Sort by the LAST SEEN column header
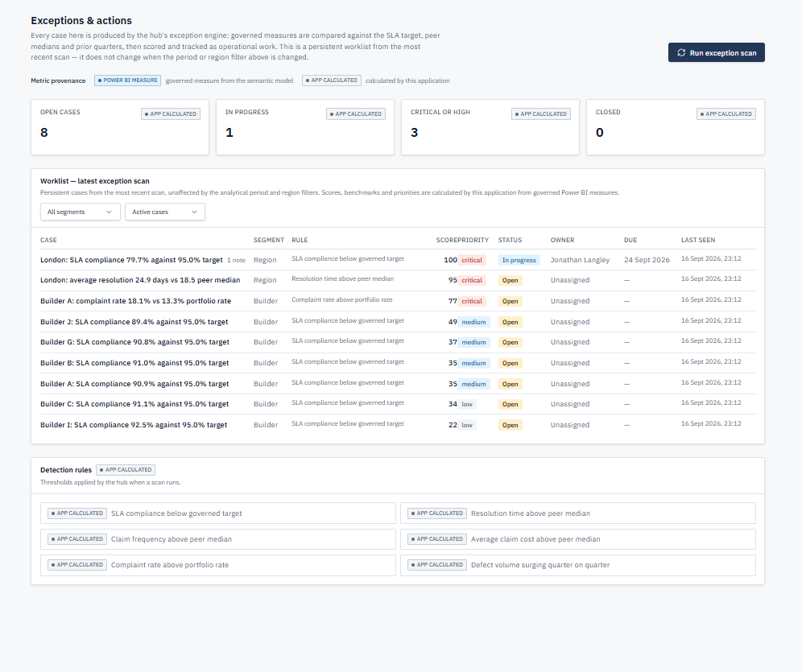This screenshot has width=802, height=672. (x=697, y=240)
